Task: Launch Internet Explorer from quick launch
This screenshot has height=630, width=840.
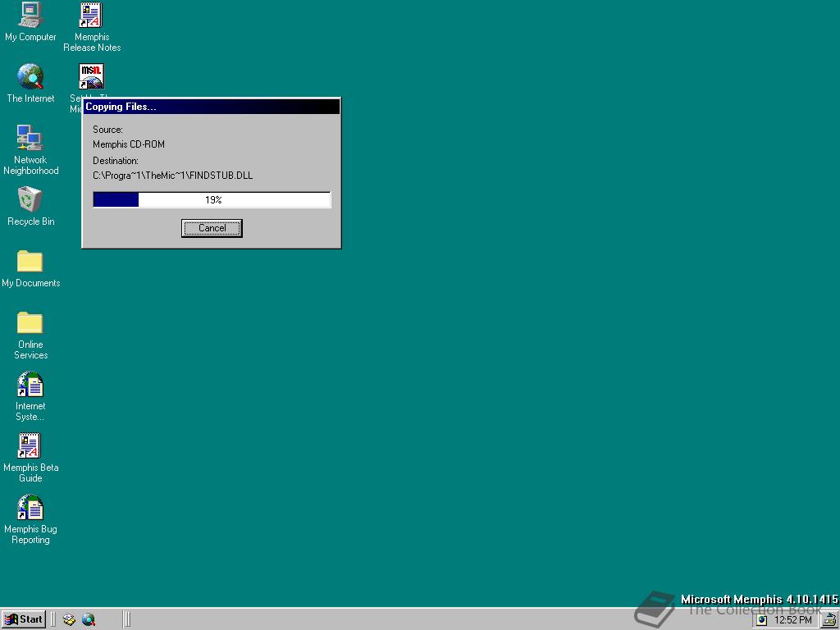Action: tap(89, 620)
